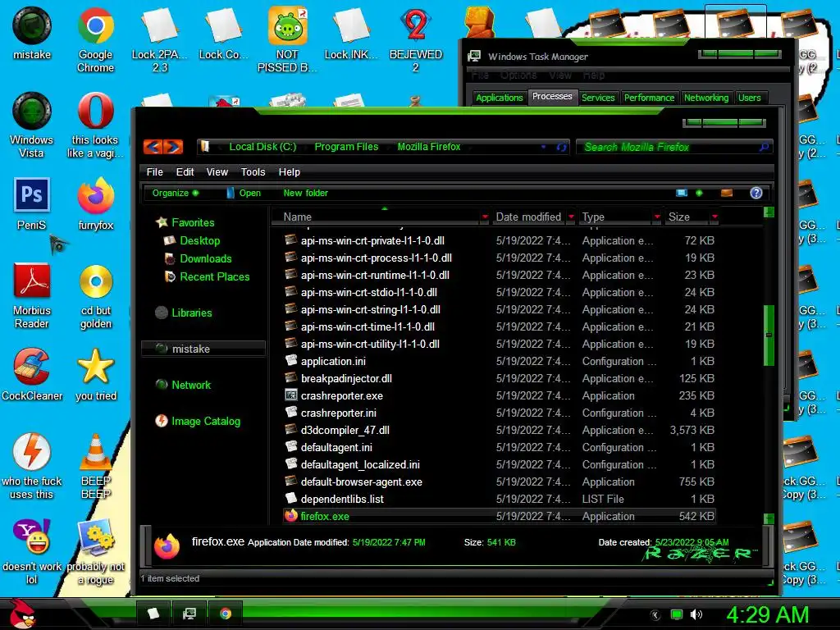The width and height of the screenshot is (840, 630).
Task: Open the Photoshop icon labeled PeniS
Action: (x=32, y=203)
